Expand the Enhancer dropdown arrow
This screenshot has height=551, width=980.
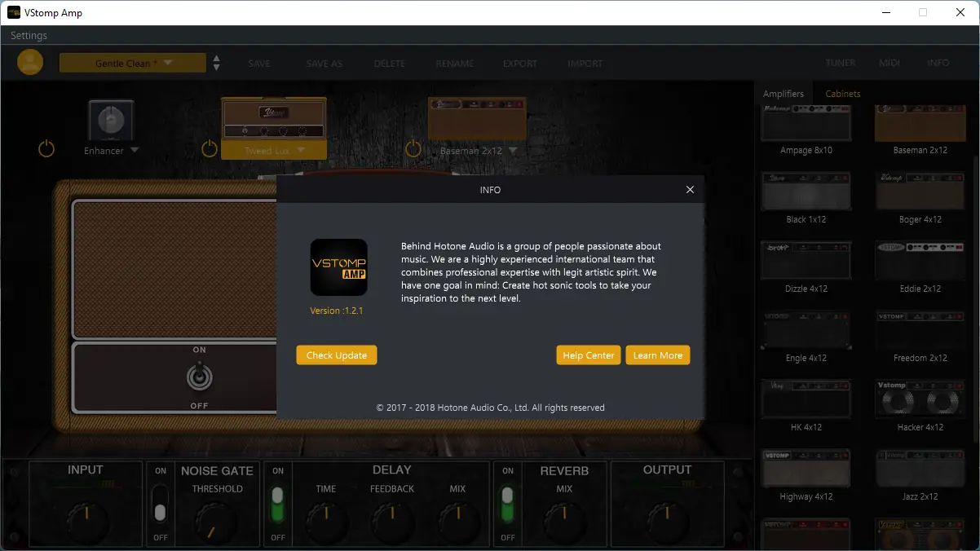(x=135, y=151)
